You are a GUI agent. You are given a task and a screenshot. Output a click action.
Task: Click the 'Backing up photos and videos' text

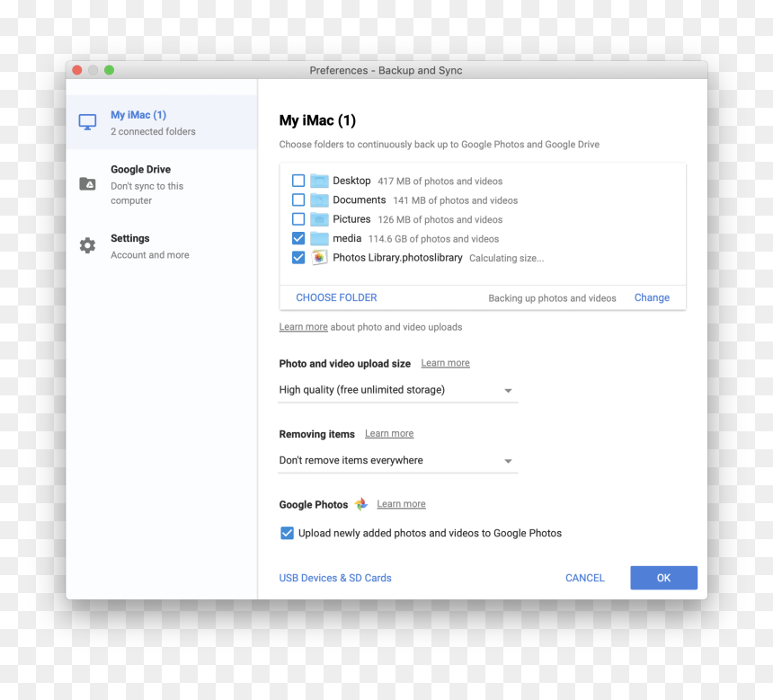(x=552, y=298)
